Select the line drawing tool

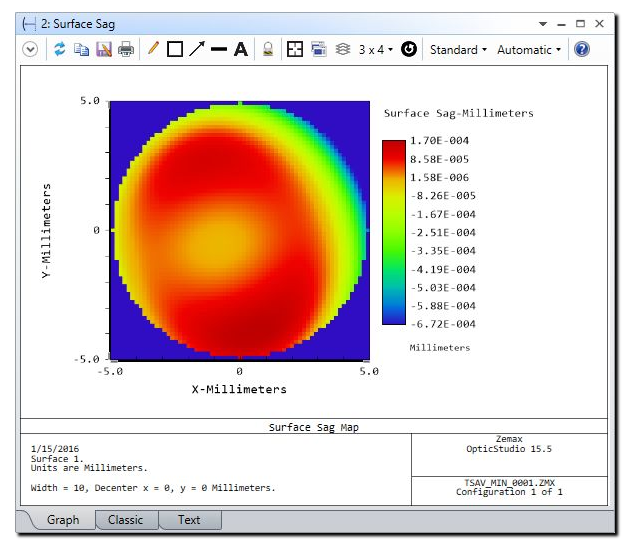[x=219, y=50]
